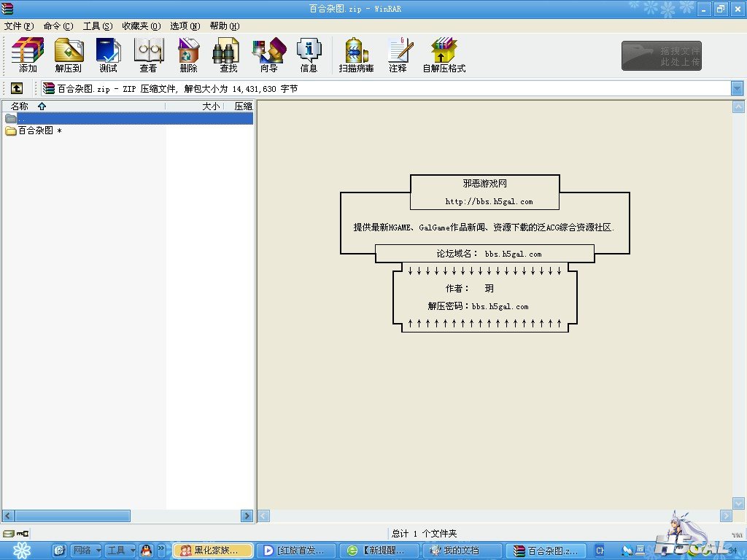Open the 选项 (Options) menu

click(x=185, y=26)
